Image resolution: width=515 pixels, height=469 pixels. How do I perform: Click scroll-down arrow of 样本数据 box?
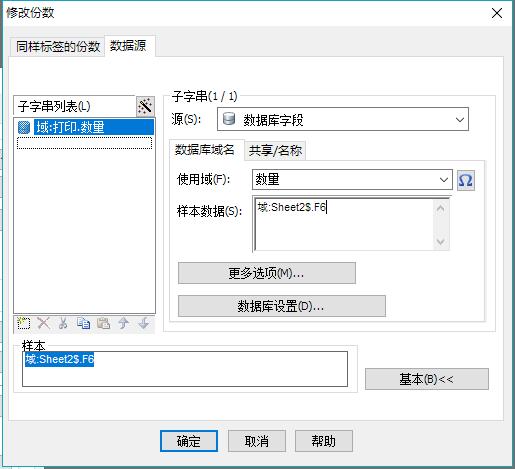441,242
